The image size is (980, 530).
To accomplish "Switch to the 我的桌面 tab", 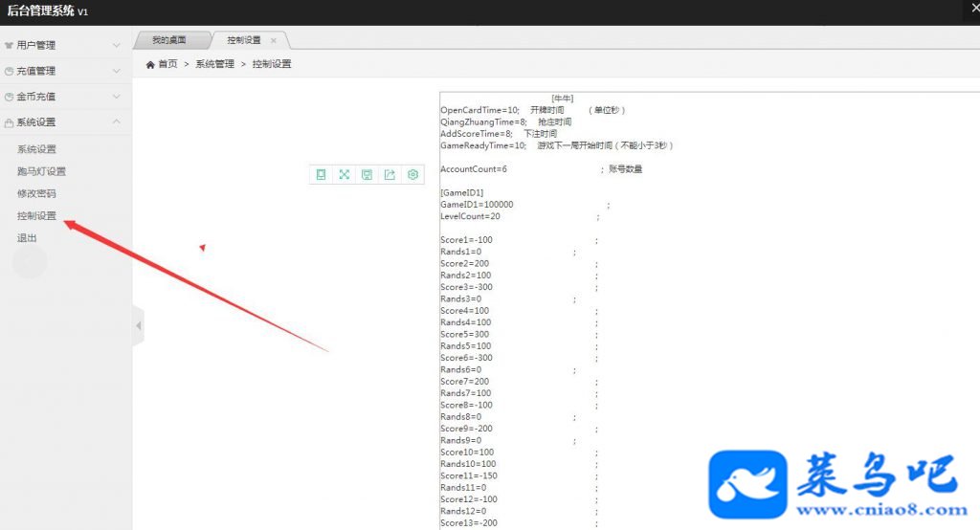I will click(168, 40).
